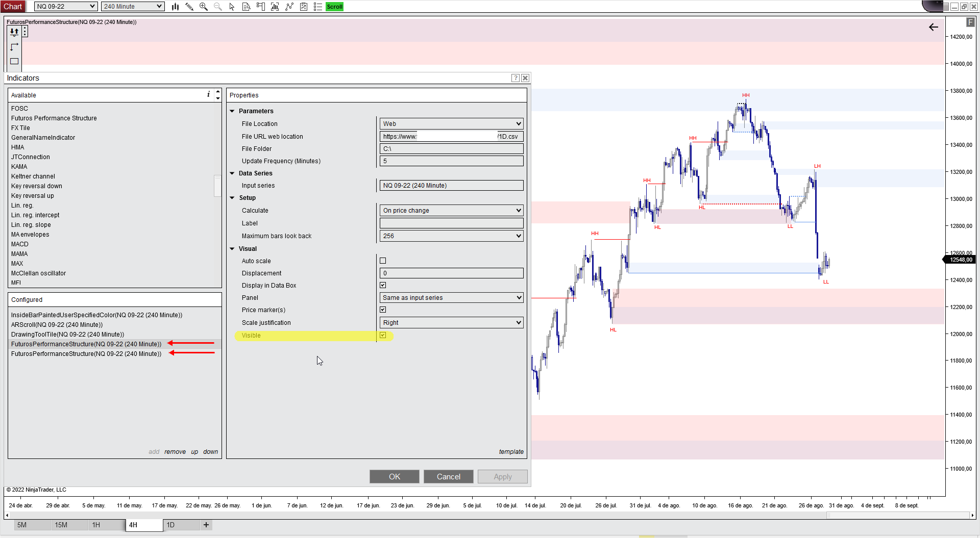Click the scroll left arrow below time axis

pyautogui.click(x=7, y=516)
